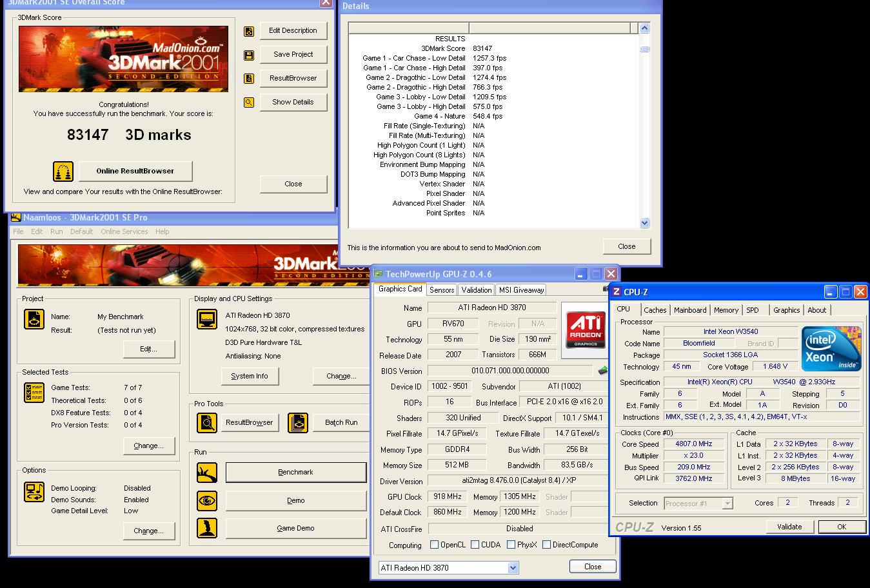The image size is (870, 588).
Task: Click the Save Project button
Action: 293,55
